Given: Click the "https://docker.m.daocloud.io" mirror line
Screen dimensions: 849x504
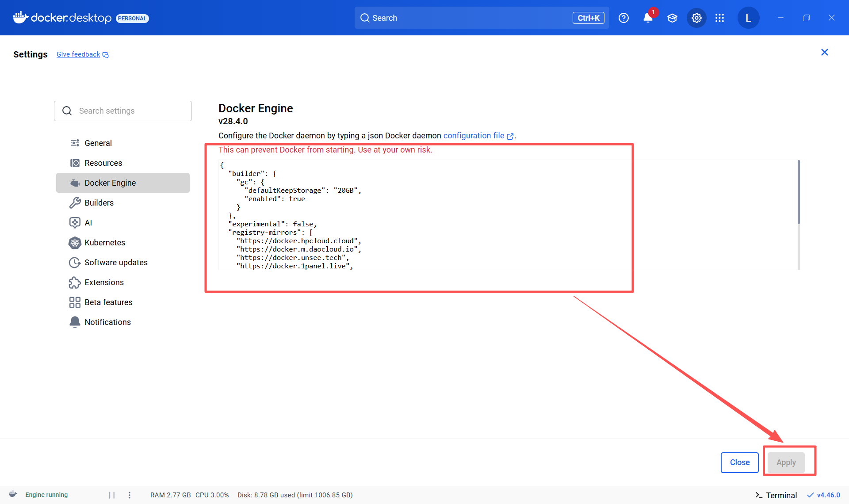Looking at the screenshot, I should [x=299, y=249].
